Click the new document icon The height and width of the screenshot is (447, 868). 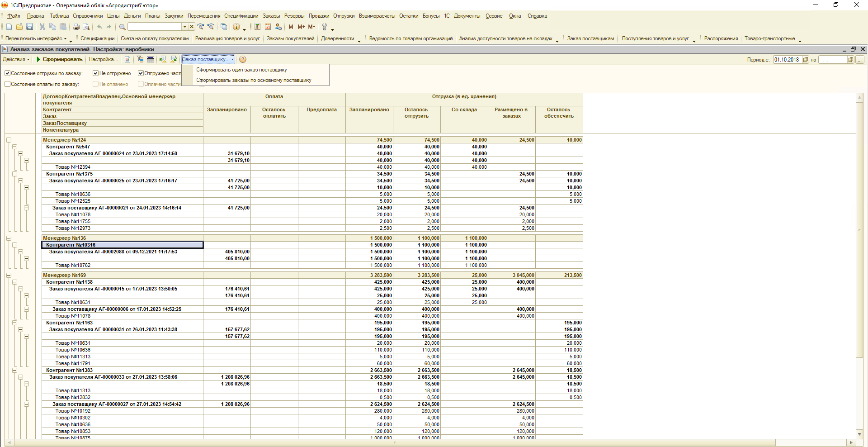pyautogui.click(x=9, y=27)
